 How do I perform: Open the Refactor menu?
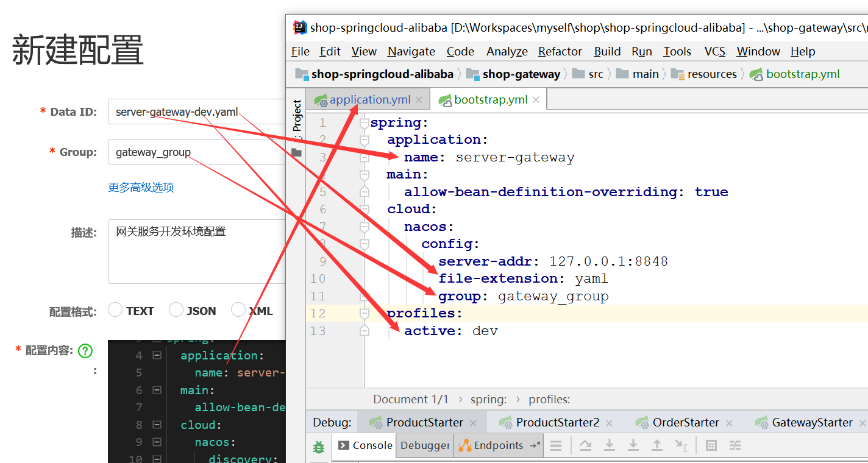coord(560,52)
